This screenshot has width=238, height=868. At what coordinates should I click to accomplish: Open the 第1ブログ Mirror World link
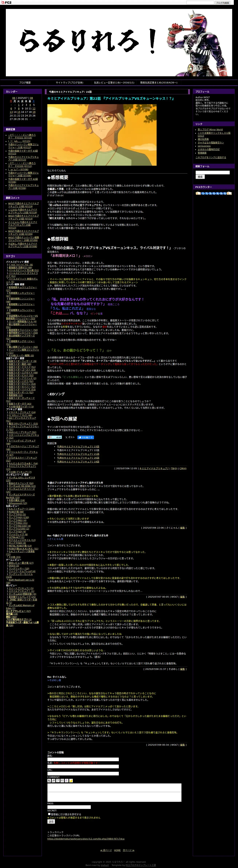[210, 129]
